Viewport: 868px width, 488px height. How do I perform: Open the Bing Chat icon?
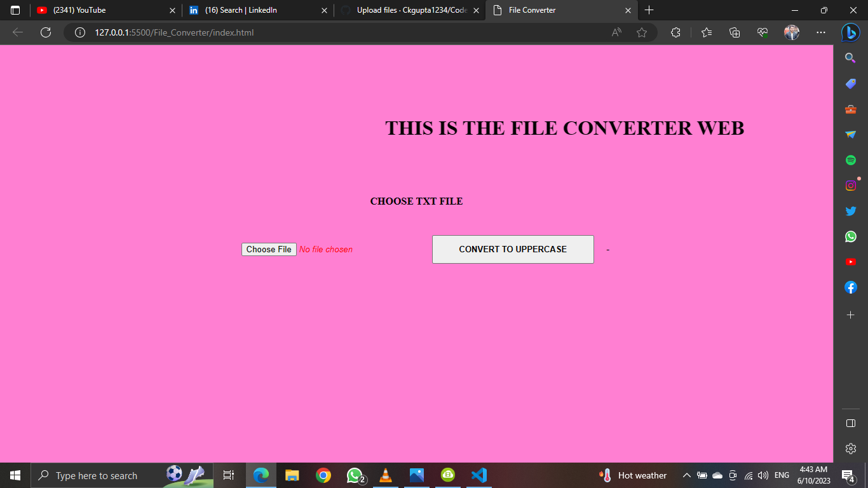(850, 33)
